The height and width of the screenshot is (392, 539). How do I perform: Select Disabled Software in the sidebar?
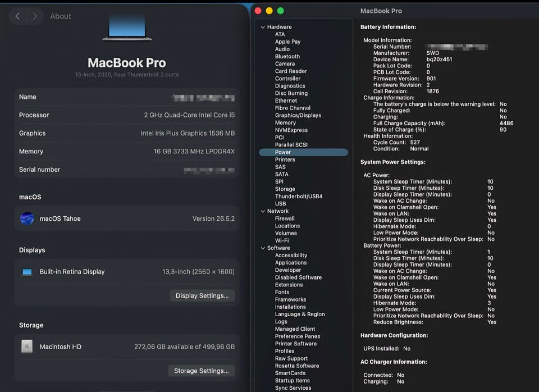click(x=298, y=277)
